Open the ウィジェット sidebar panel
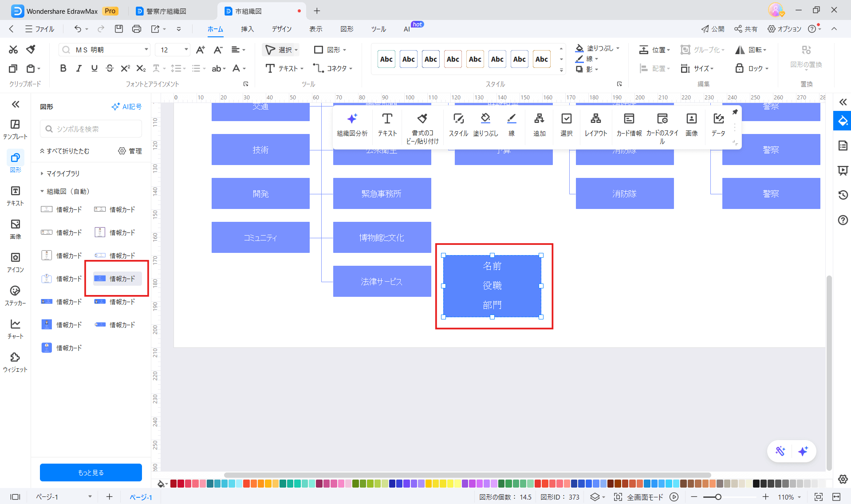851x504 pixels. click(15, 362)
